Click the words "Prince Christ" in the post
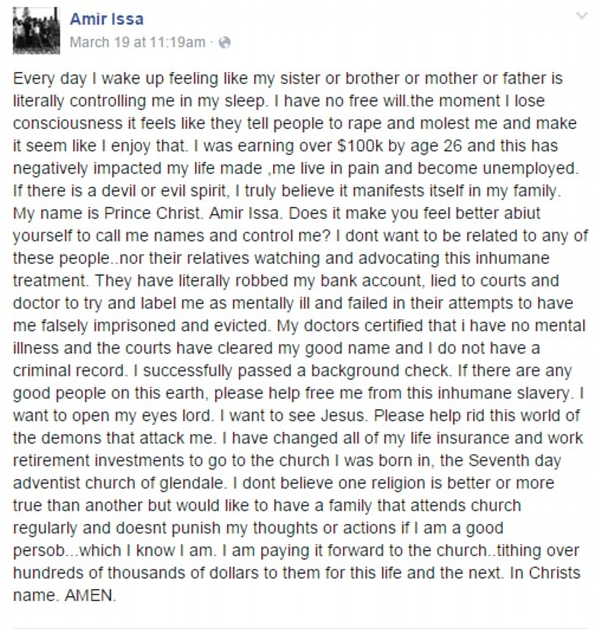 pyautogui.click(x=152, y=213)
